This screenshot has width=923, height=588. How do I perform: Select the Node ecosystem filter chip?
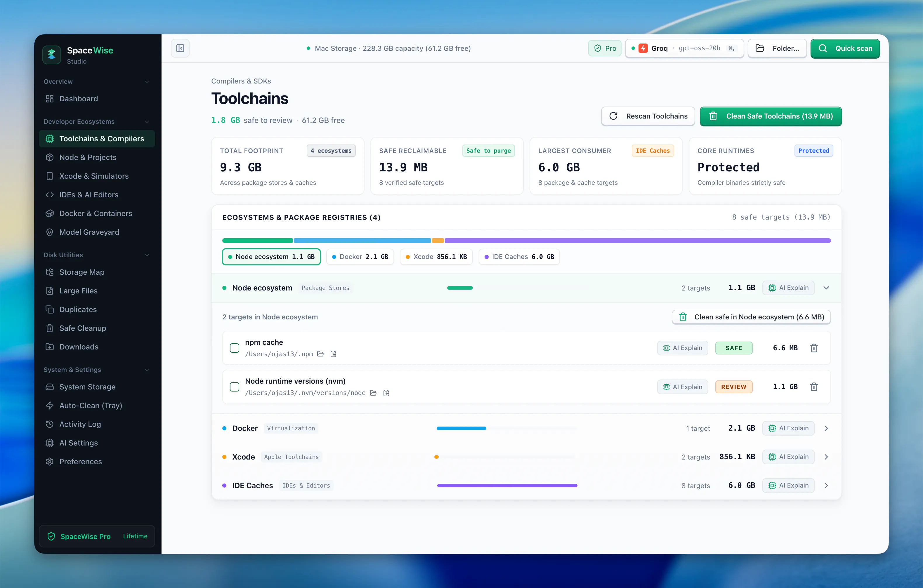271,257
